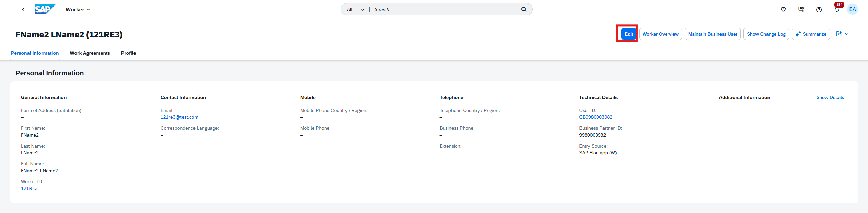The height and width of the screenshot is (213, 868).
Task: Click the magnifier search icon
Action: pos(524,9)
